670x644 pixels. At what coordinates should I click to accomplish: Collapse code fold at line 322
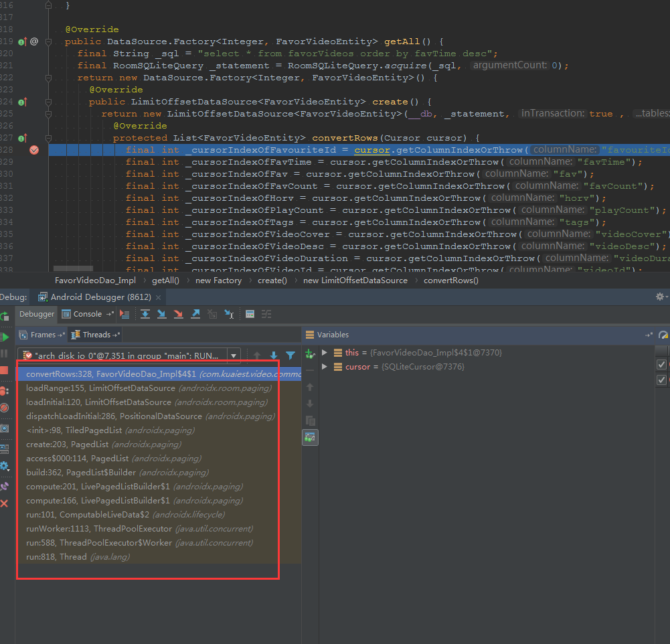(48, 78)
